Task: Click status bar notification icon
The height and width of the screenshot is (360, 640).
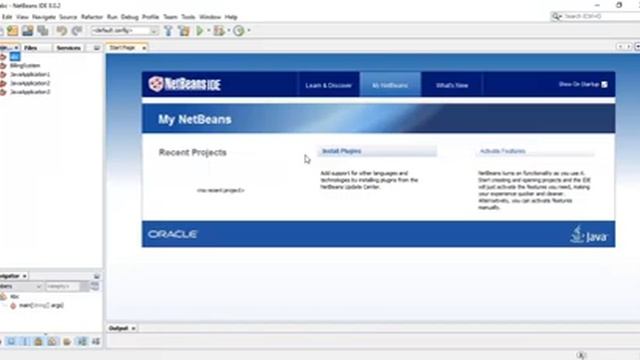Action: [x=581, y=356]
